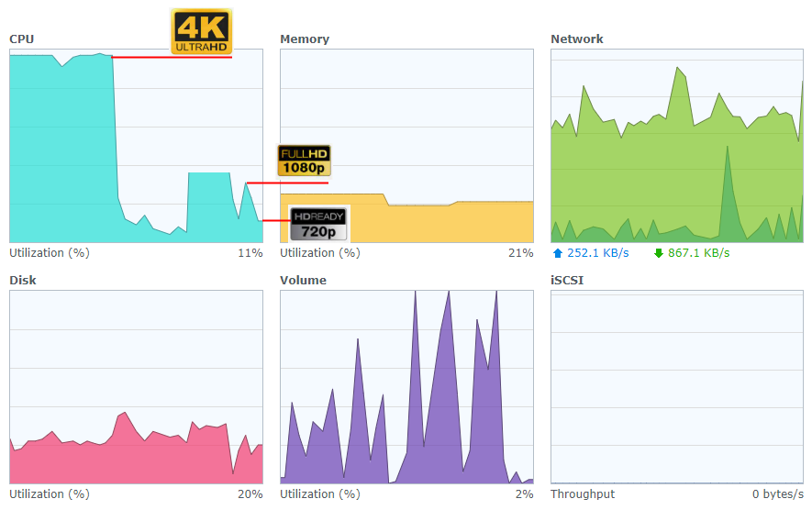Click the Disk panel title
Viewport: 812px width, 510px height.
click(23, 280)
